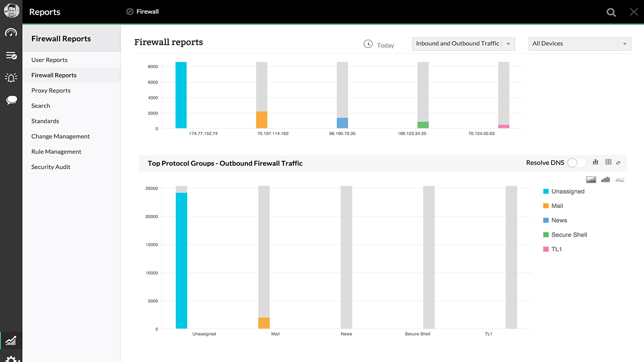
Task: Click the cyan bar for 174.77.152.74
Action: click(181, 95)
